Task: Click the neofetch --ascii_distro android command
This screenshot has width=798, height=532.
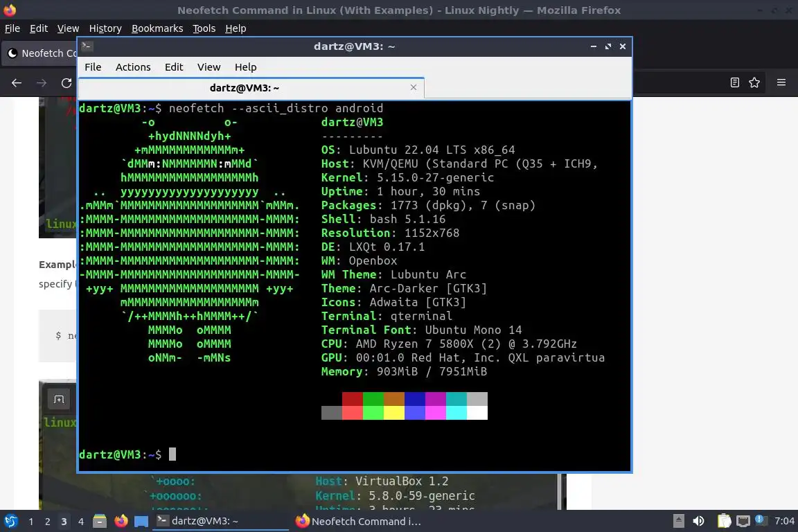Action: coord(276,109)
